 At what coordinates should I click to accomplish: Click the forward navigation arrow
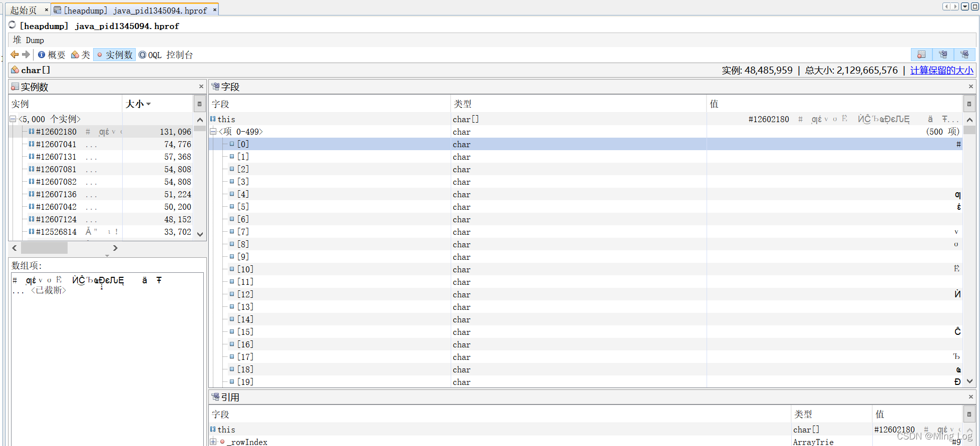pyautogui.click(x=26, y=55)
